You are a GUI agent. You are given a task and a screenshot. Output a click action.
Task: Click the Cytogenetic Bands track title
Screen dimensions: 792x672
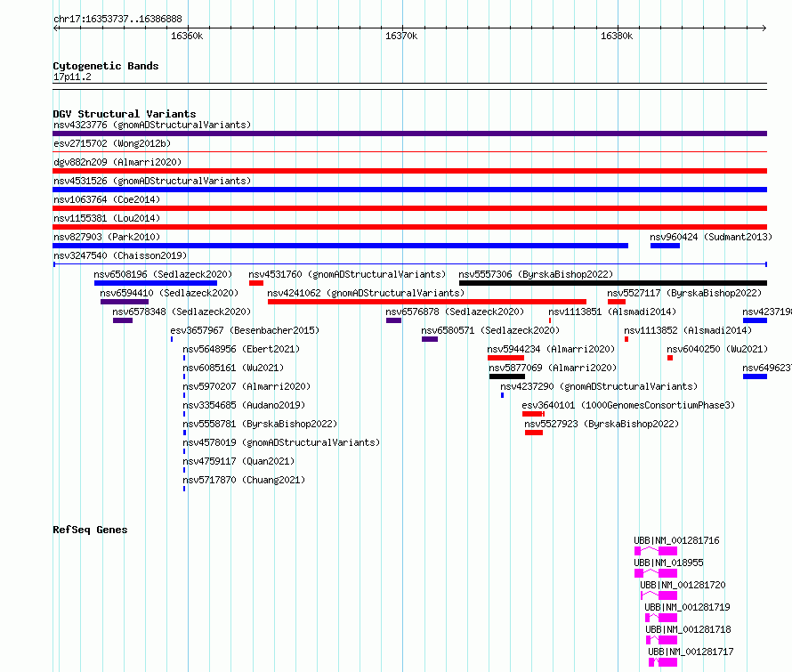(106, 66)
